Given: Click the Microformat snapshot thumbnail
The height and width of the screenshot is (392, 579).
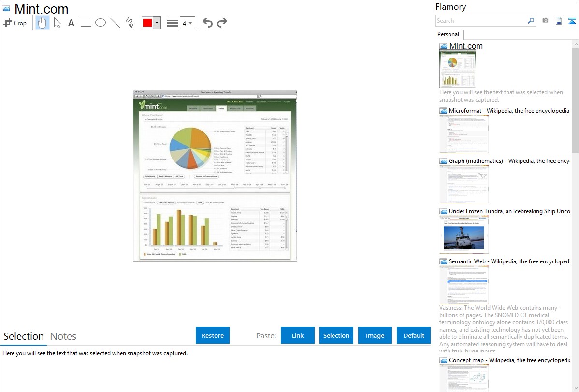Looking at the screenshot, I should coord(464,134).
